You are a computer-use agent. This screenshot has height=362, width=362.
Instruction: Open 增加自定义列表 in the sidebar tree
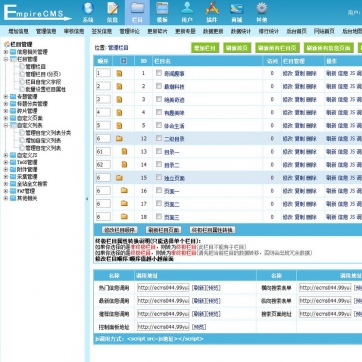pyautogui.click(x=43, y=140)
